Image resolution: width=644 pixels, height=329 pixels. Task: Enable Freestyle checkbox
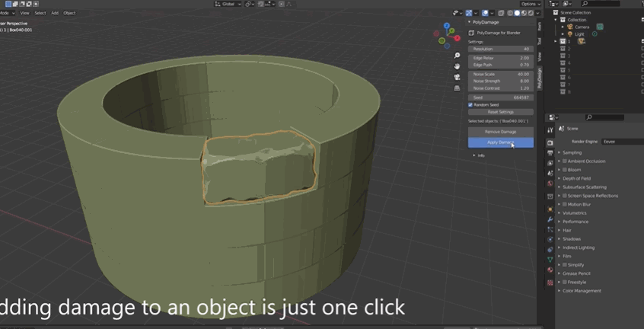click(565, 282)
